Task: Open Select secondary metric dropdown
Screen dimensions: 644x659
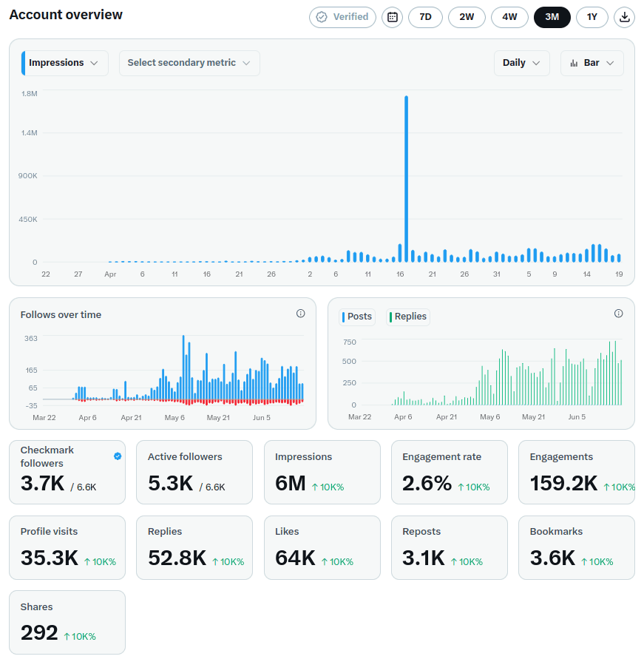Action: (189, 63)
